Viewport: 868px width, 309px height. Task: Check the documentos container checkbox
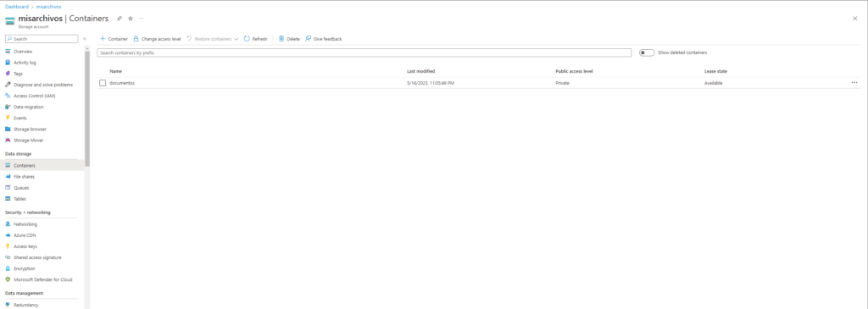(103, 83)
